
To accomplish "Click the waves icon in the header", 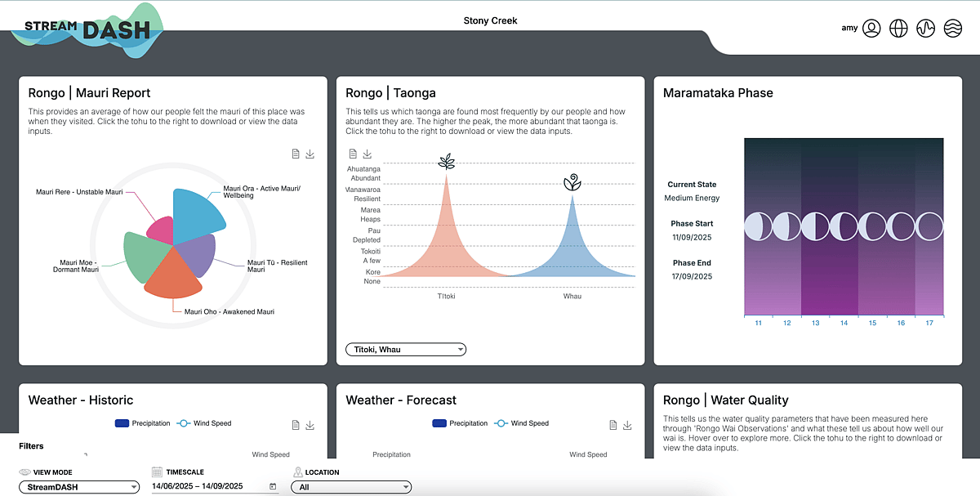I will click(952, 29).
